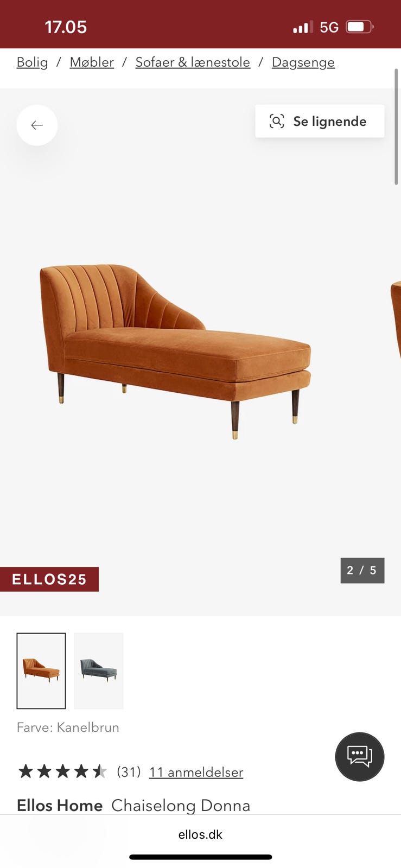Tap the 2 / 5 image counter

(362, 570)
